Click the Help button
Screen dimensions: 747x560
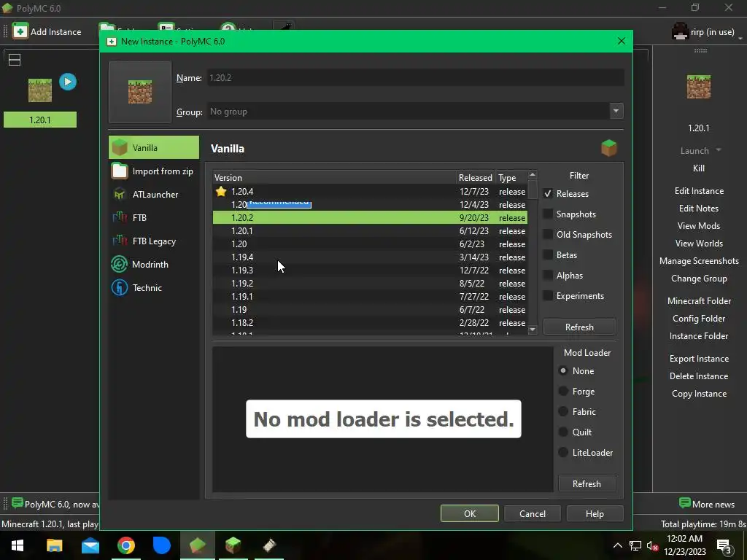595,514
